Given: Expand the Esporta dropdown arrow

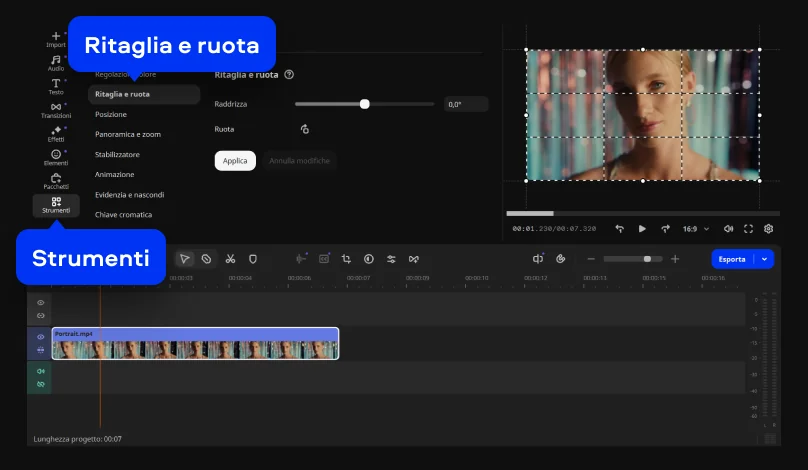Looking at the screenshot, I should tap(765, 258).
